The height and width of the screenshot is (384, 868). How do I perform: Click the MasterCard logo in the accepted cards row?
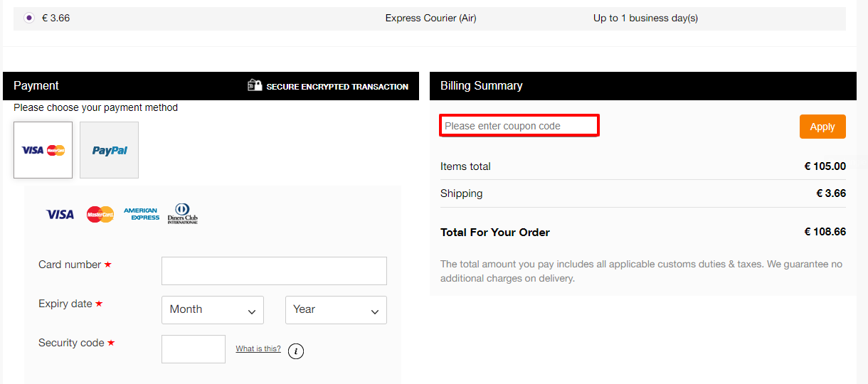coord(100,214)
